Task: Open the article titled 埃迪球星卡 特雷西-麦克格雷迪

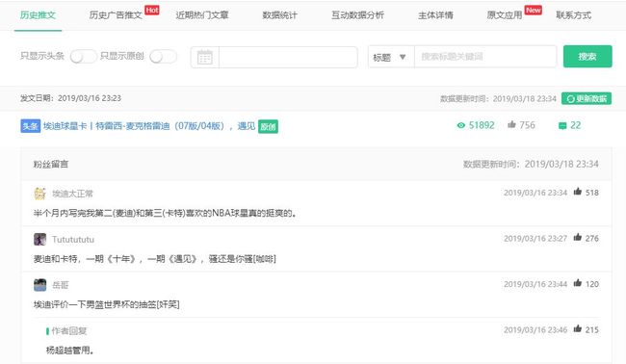Action: (x=149, y=126)
